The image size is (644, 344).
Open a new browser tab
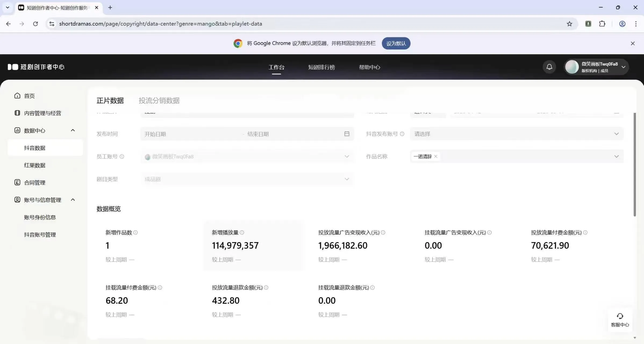click(110, 8)
